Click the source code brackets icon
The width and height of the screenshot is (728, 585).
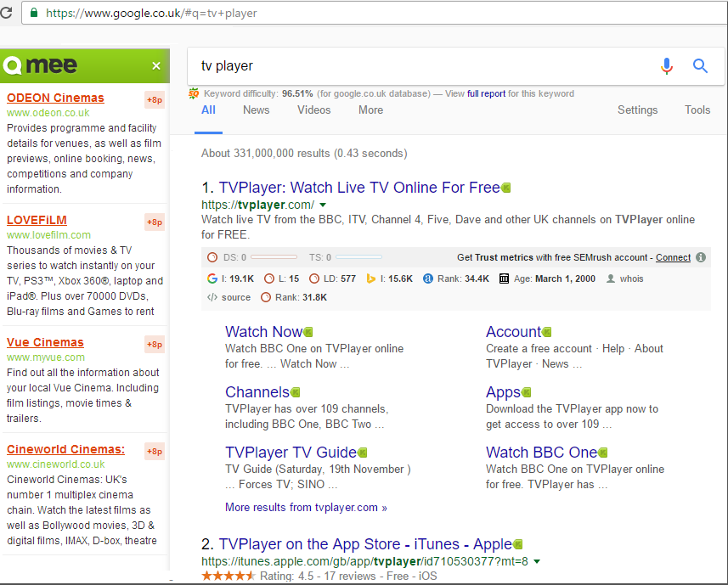(212, 297)
